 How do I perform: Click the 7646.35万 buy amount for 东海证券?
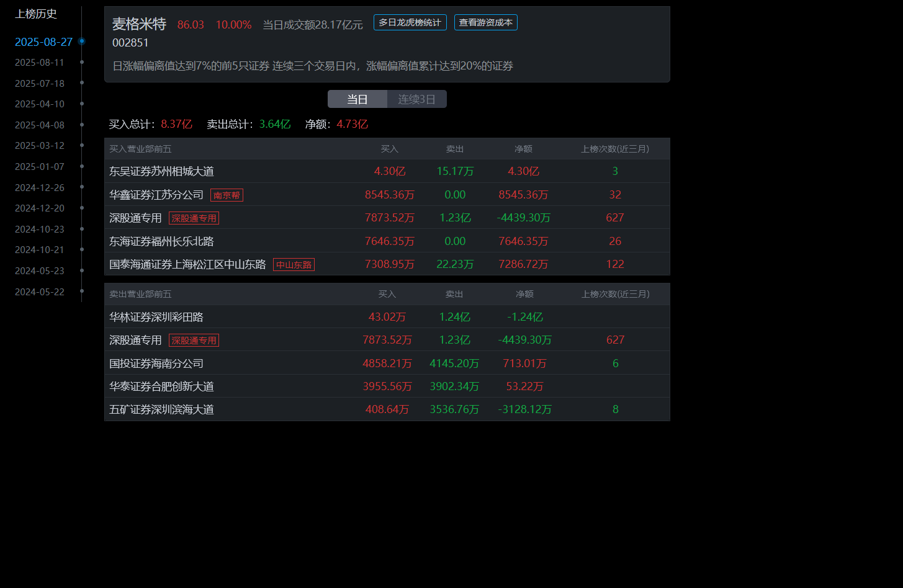pyautogui.click(x=390, y=241)
